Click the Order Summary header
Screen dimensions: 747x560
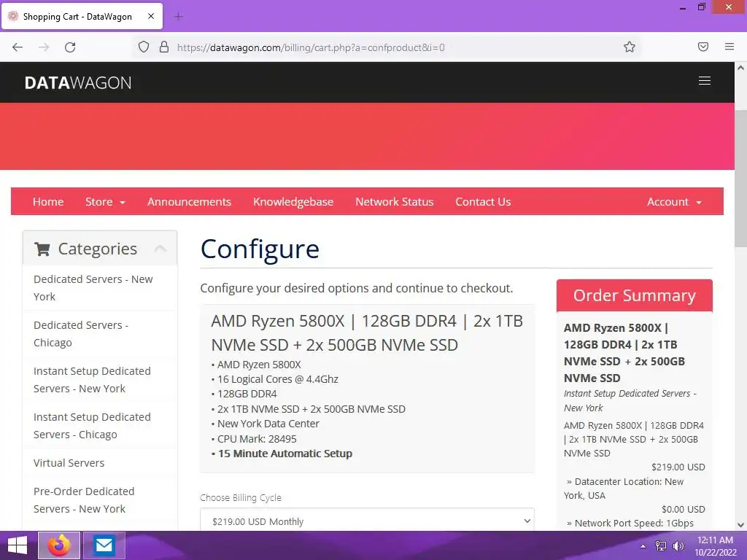click(x=634, y=295)
